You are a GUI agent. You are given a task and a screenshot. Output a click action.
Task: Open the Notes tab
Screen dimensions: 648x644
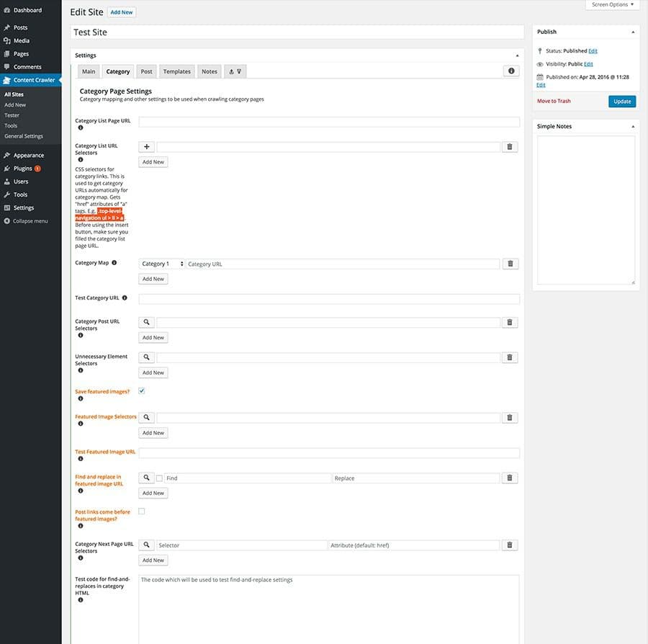pyautogui.click(x=210, y=71)
